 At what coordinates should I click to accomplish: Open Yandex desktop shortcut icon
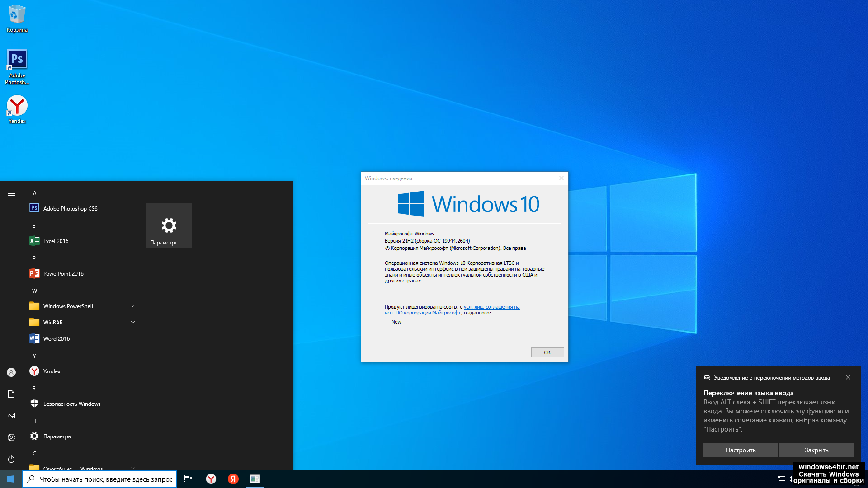click(x=17, y=106)
